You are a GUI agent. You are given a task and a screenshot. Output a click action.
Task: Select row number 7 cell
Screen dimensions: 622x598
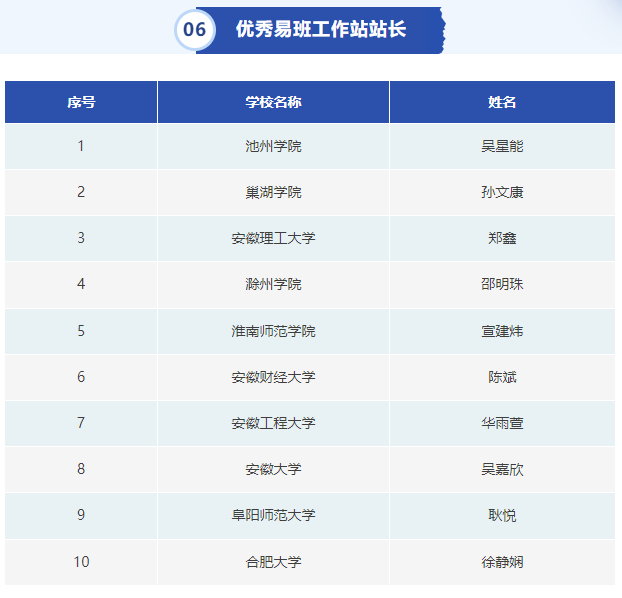pos(81,423)
